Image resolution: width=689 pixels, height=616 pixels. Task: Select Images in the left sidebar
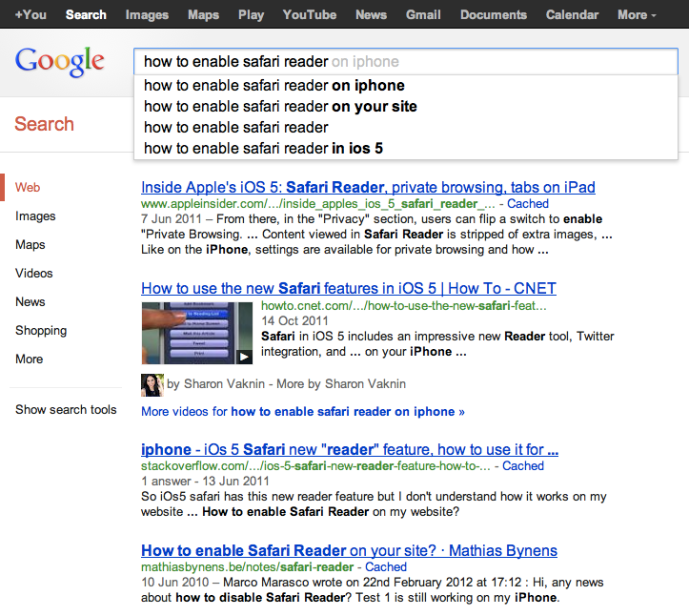tap(35, 216)
